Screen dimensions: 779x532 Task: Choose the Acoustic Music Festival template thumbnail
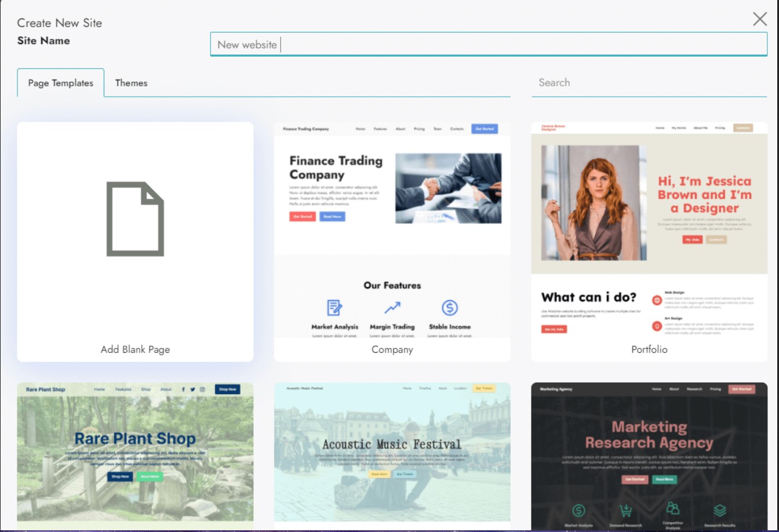(x=392, y=452)
